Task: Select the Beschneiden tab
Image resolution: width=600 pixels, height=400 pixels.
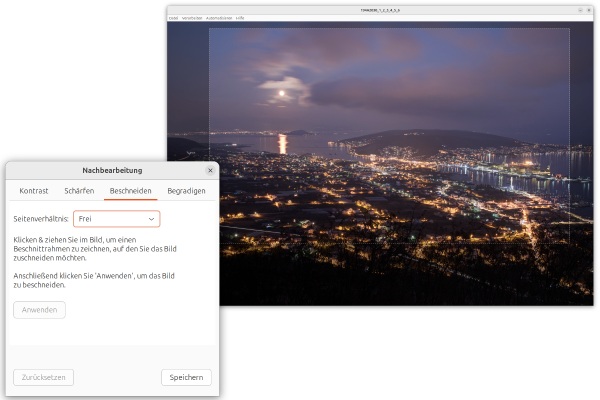Action: pos(130,191)
